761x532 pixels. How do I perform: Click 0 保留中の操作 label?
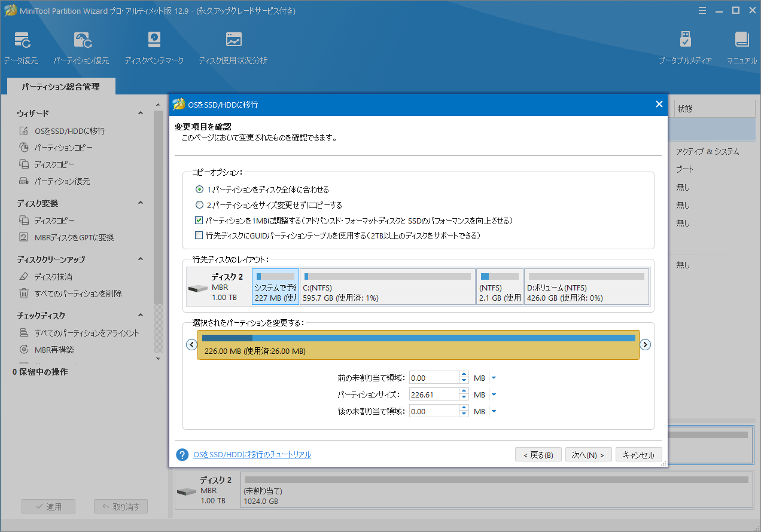(x=40, y=372)
